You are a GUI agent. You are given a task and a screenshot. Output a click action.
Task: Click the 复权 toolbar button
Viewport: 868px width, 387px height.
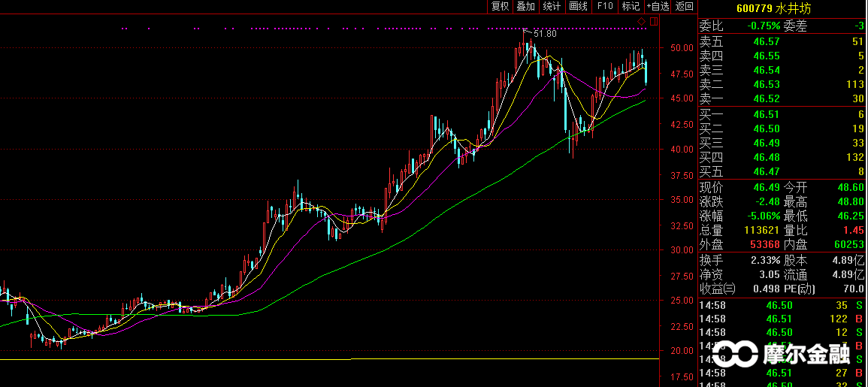click(500, 7)
